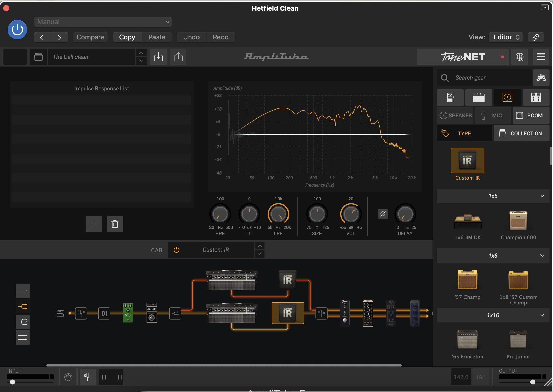Open the ToneNET panel

pos(463,57)
